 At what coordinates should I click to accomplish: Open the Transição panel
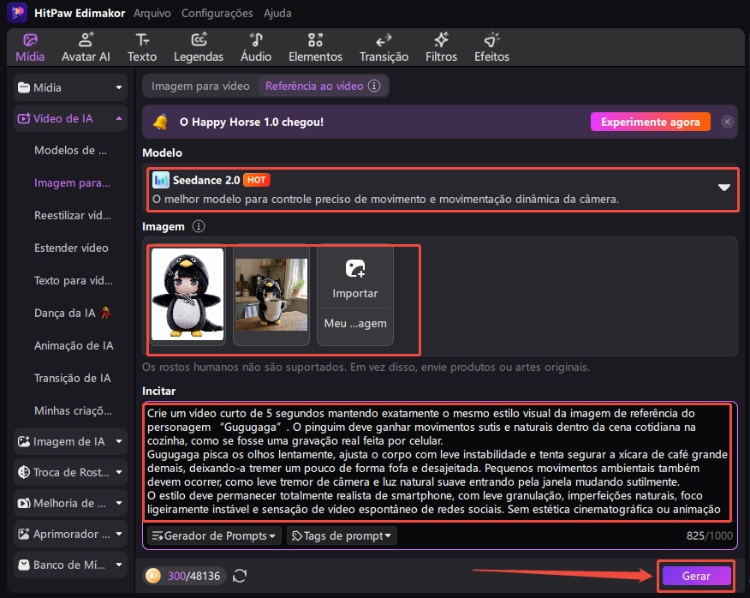pyautogui.click(x=384, y=47)
